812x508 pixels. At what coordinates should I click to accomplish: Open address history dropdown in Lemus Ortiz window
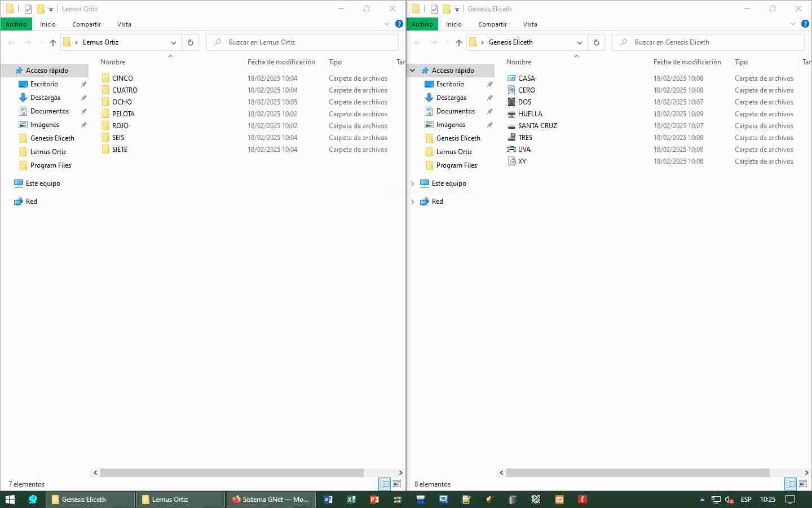(174, 42)
